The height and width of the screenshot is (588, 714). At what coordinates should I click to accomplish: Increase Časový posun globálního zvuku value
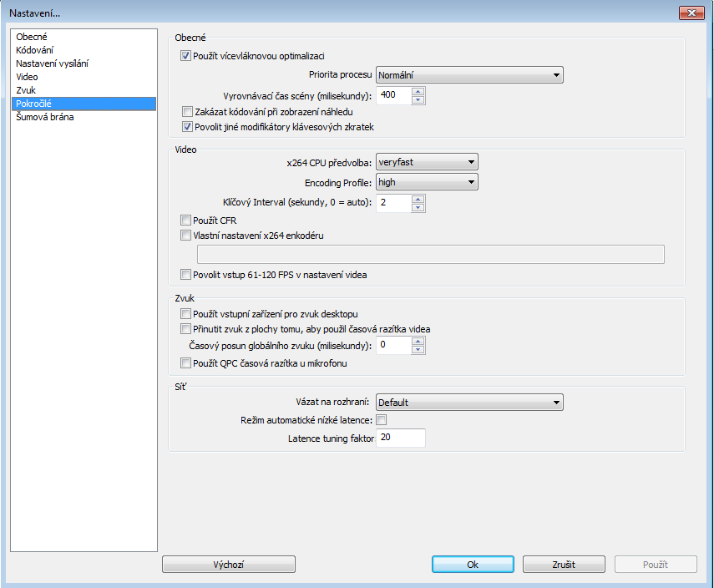418,341
